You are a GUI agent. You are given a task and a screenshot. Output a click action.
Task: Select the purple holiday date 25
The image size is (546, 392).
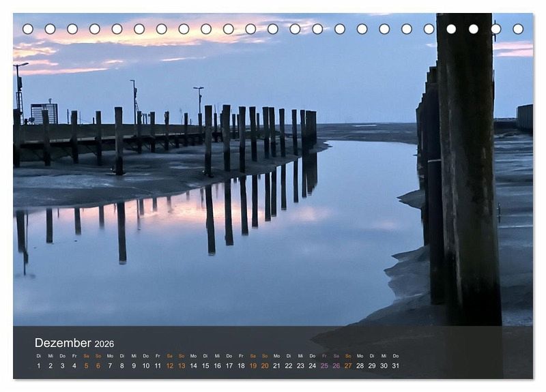coord(324,366)
